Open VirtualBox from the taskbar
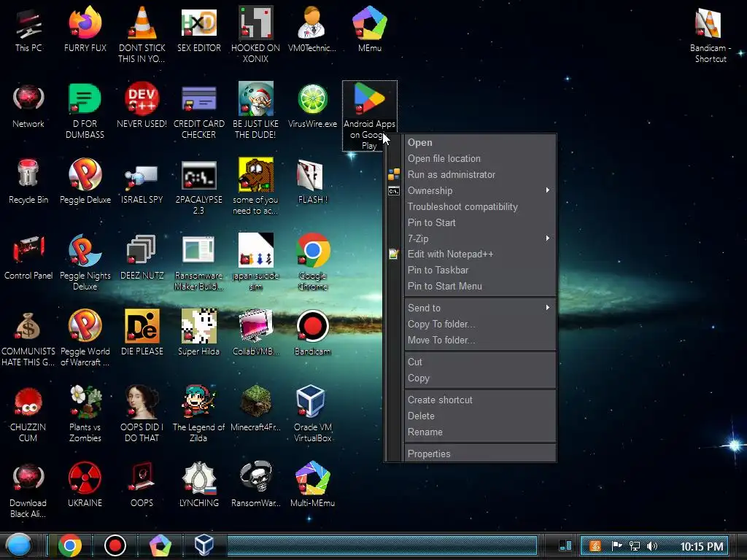This screenshot has width=747, height=560. (204, 545)
